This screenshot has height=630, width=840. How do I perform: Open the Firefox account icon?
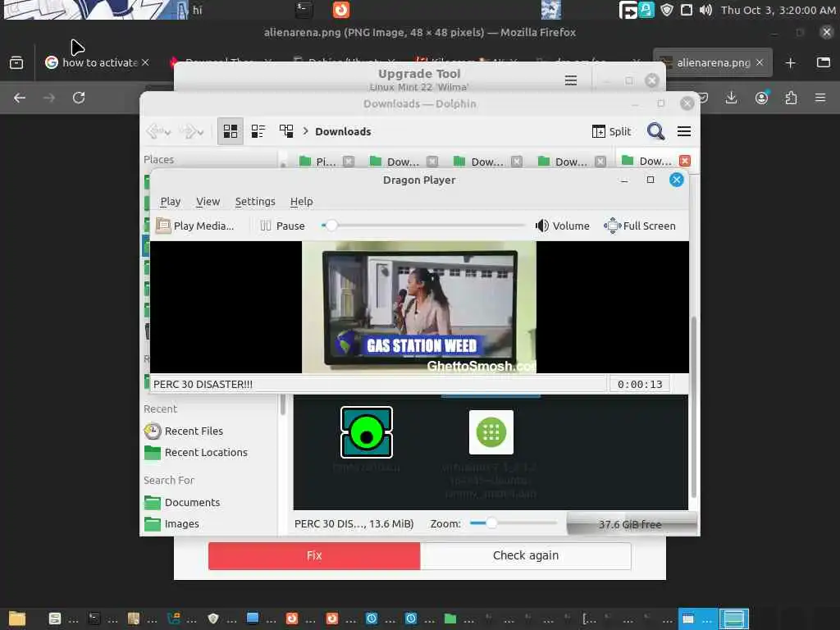(x=761, y=98)
